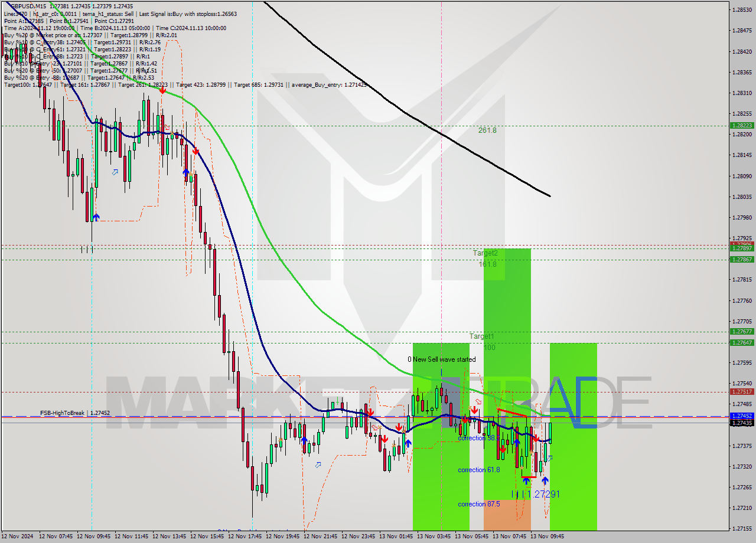Viewport: 756px width, 543px height.
Task: Click the Target2 label
Action: (485, 253)
